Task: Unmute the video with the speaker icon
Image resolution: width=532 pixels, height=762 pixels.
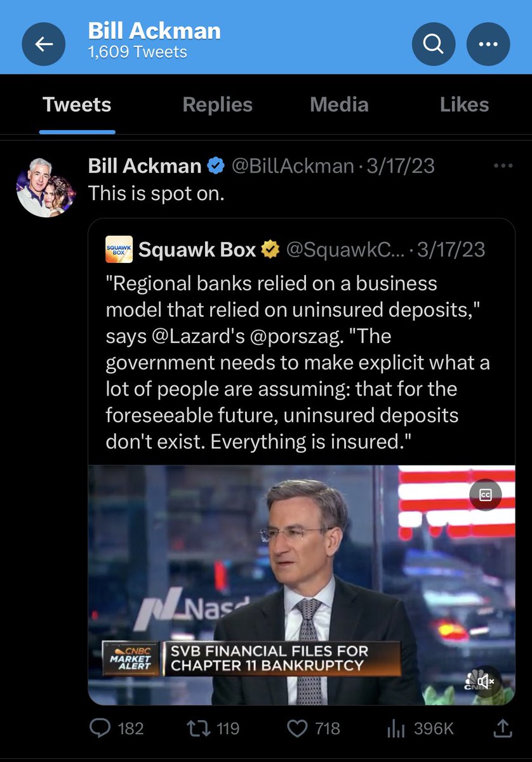Action: [486, 681]
